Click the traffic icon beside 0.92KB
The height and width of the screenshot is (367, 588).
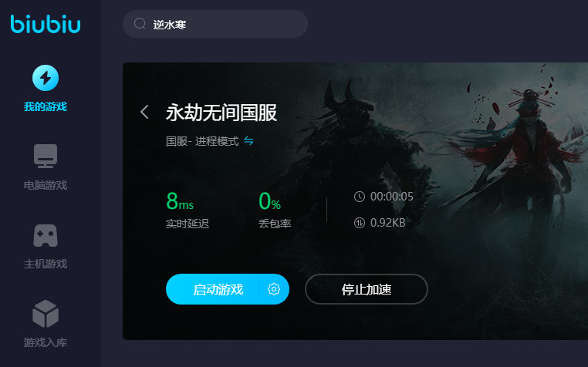(x=360, y=223)
